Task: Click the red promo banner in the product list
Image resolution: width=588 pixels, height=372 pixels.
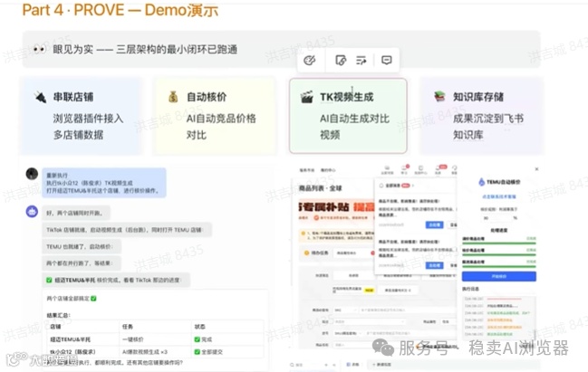Action: (336, 211)
